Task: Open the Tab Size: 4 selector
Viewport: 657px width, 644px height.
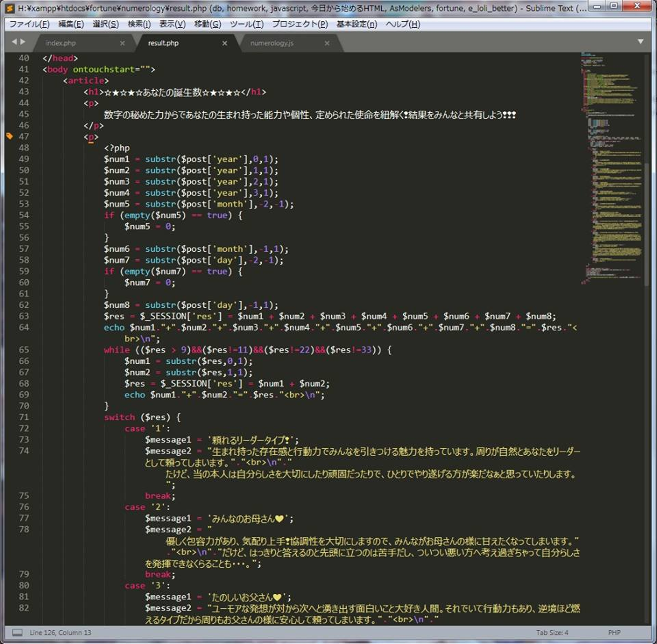Action: pyautogui.click(x=552, y=633)
